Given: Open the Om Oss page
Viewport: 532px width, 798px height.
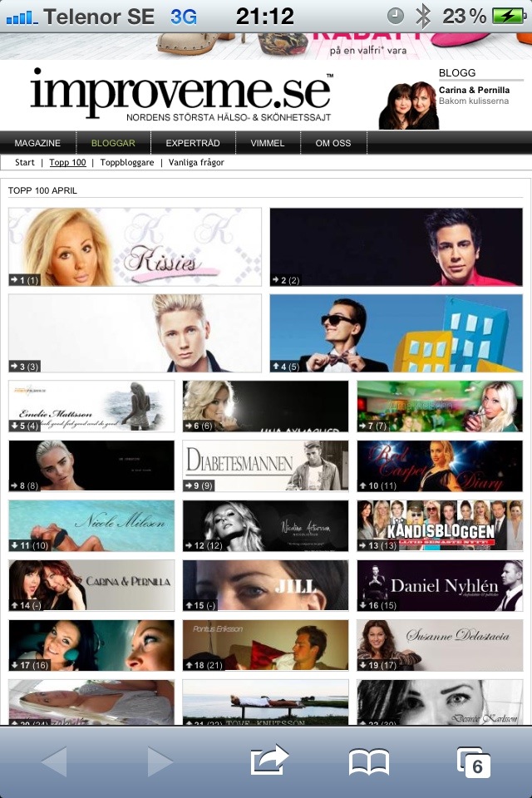Looking at the screenshot, I should [x=332, y=143].
